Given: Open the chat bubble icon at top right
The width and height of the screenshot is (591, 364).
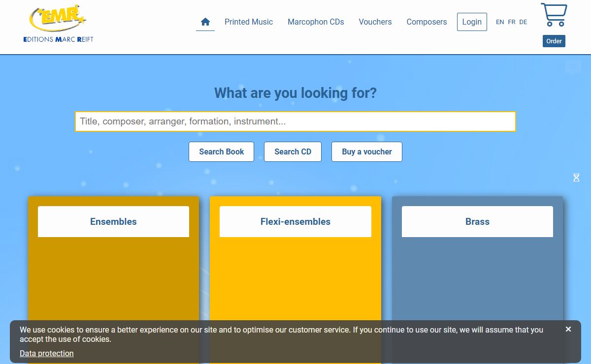Looking at the screenshot, I should tap(573, 67).
